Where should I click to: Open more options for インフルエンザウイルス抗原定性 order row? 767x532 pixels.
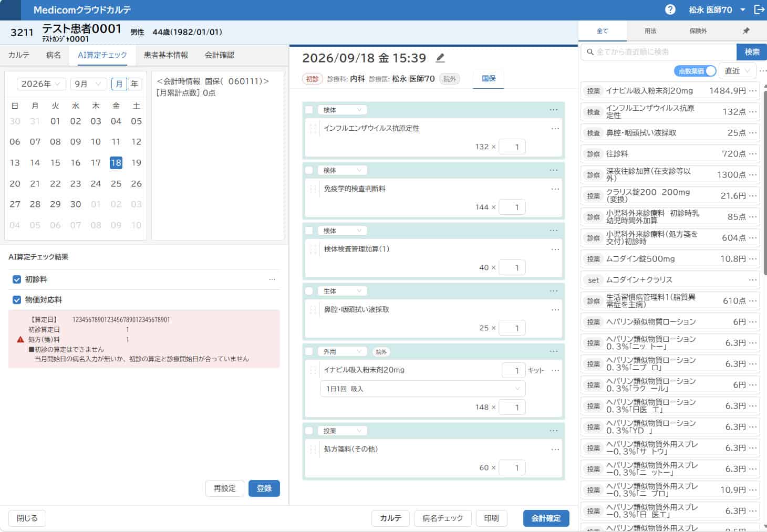[555, 129]
